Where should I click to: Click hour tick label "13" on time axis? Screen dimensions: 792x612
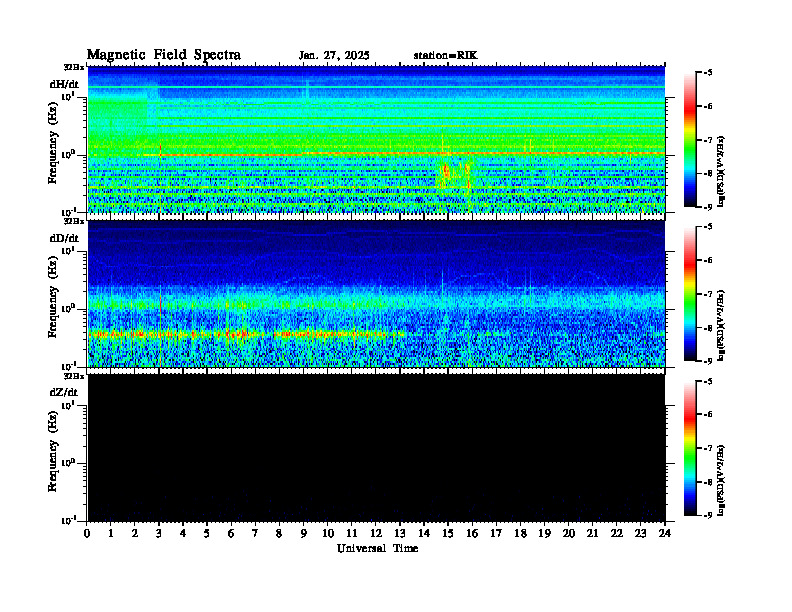(x=400, y=534)
